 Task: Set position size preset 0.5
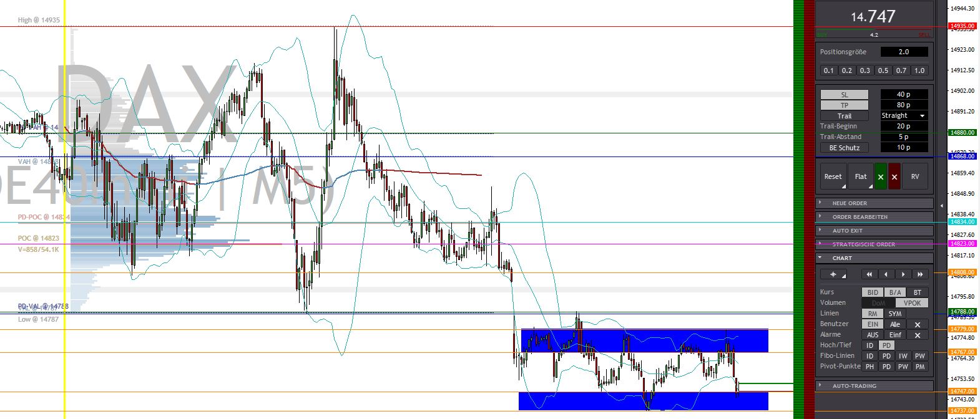point(883,70)
